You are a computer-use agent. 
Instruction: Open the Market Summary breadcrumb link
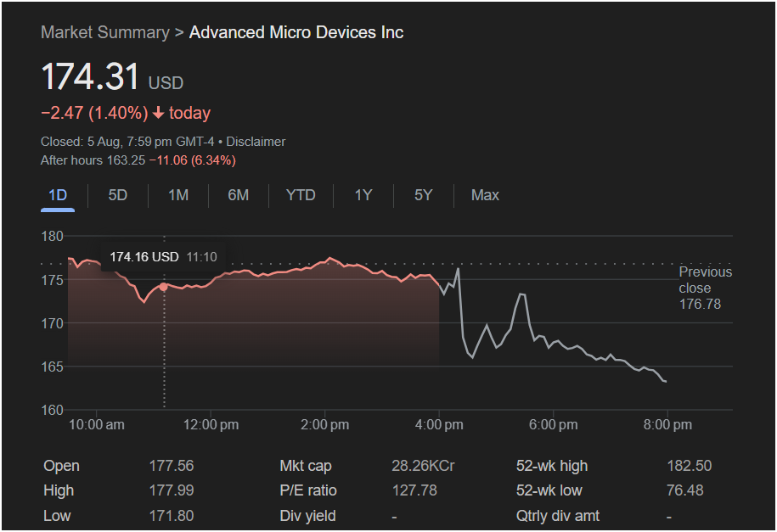(x=105, y=33)
